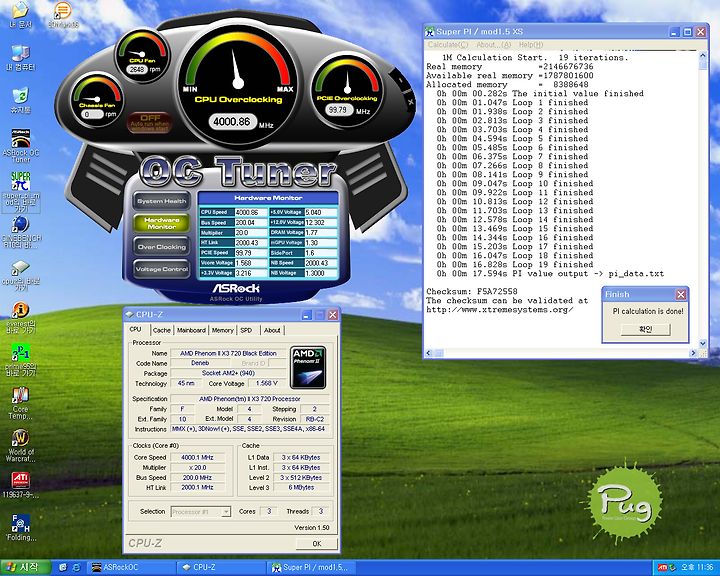This screenshot has height=576, width=720.
Task: Launch ASRock OC Tuner desktop shortcut
Action: point(21,146)
